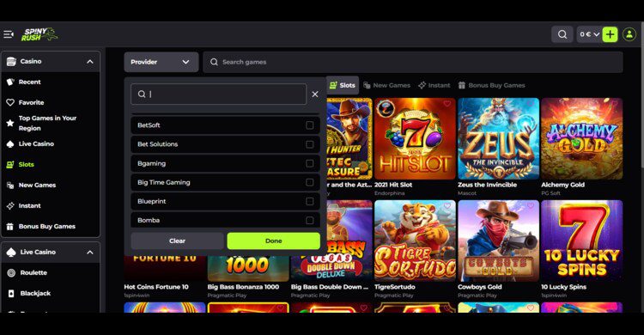Check the Blueprint provider checkbox
The width and height of the screenshot is (644, 335).
[x=310, y=201]
